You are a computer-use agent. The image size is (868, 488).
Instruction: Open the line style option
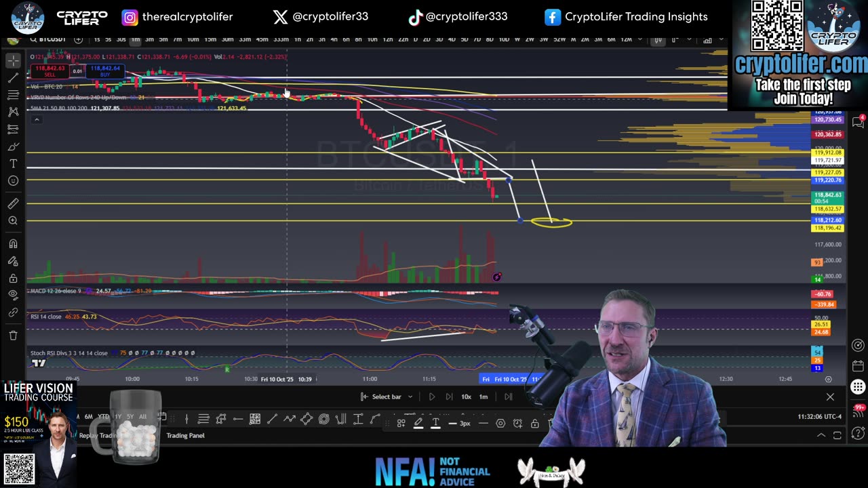point(484,423)
